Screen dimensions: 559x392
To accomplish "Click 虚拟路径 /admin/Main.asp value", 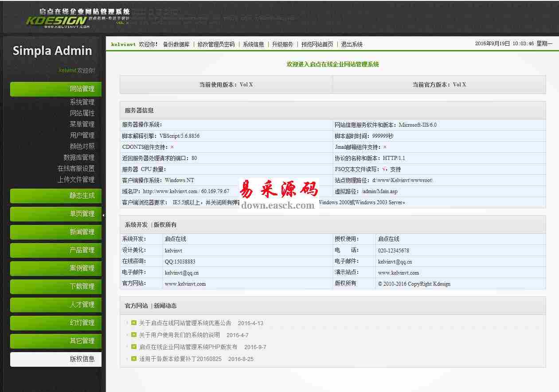I will click(x=379, y=191).
